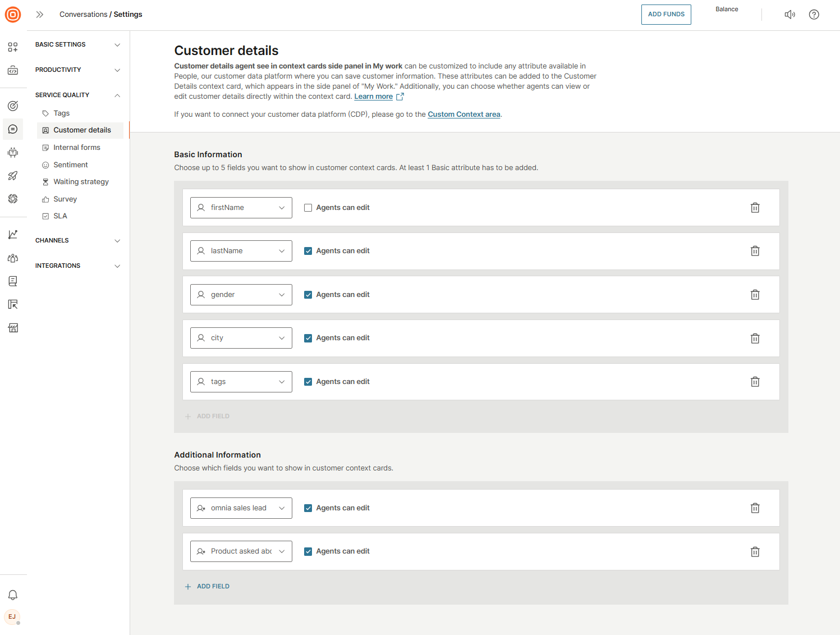
Task: Click trash icon for gender field
Action: (755, 295)
